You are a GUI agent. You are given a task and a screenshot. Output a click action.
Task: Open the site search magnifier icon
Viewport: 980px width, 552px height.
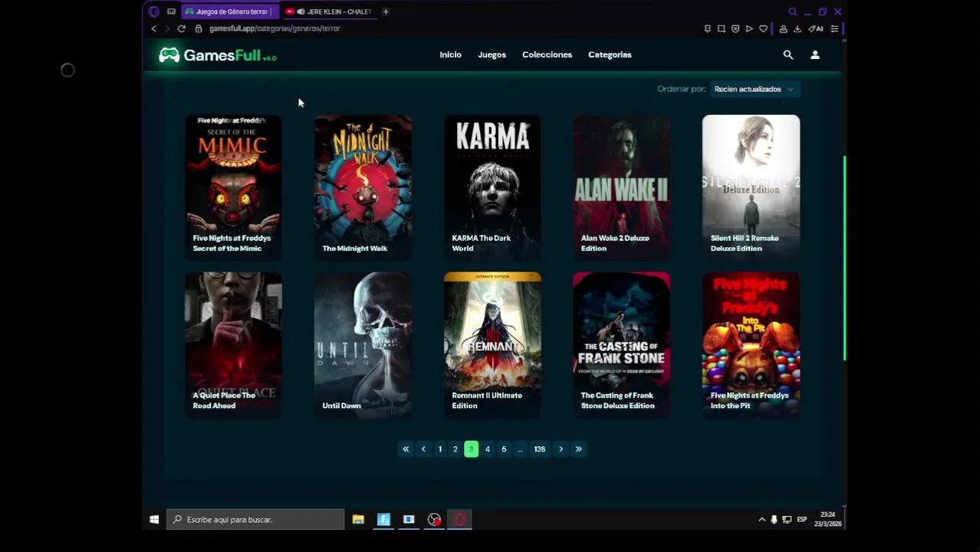[x=788, y=55]
